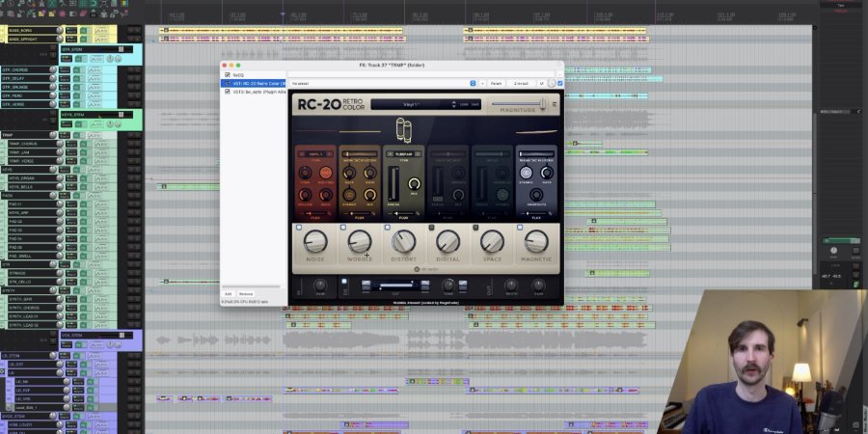Click the DIGITAL amount knob
Screen dimensions: 868x434
click(448, 242)
